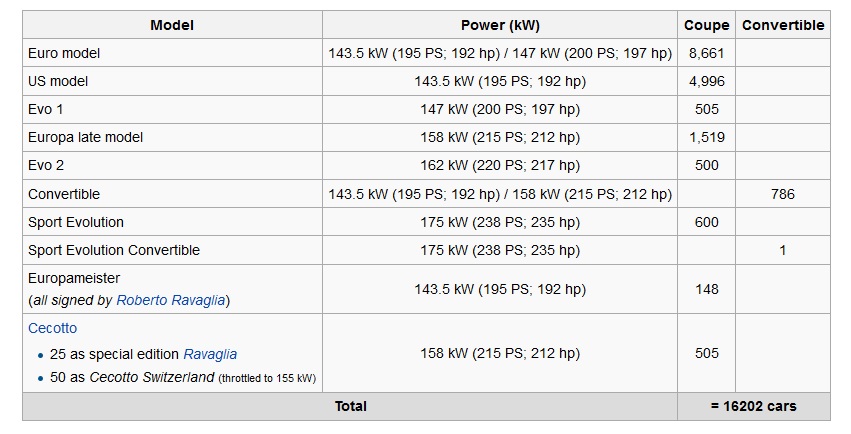
Task: Select the US model row label
Action: click(x=61, y=81)
